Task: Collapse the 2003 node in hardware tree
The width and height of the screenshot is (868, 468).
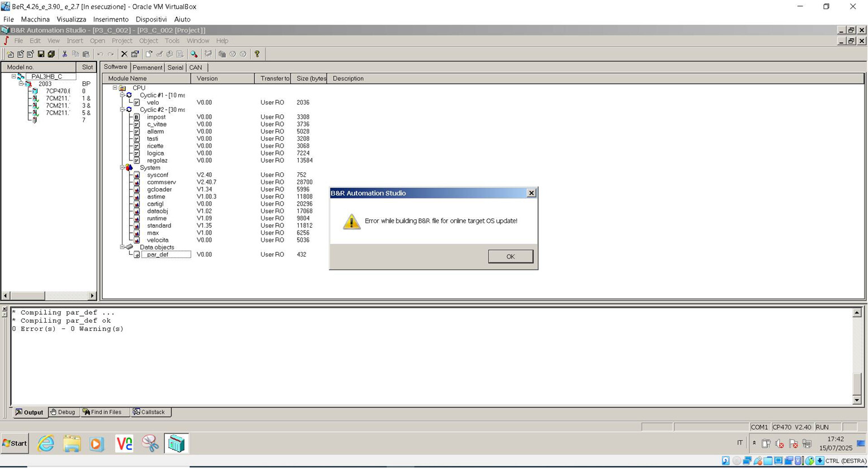Action: (x=21, y=84)
